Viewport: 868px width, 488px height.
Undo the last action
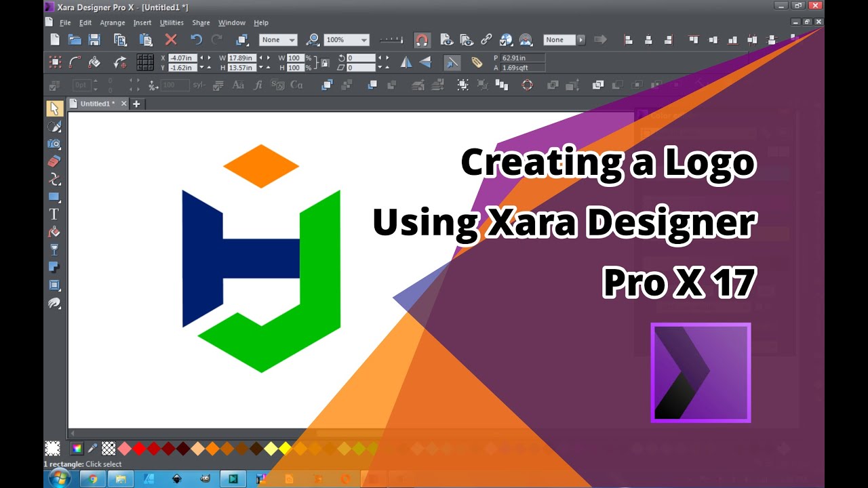pyautogui.click(x=196, y=40)
